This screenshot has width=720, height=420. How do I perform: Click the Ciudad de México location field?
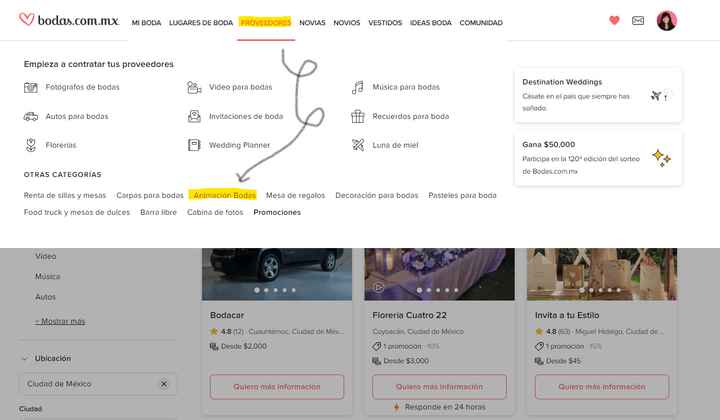(97, 384)
